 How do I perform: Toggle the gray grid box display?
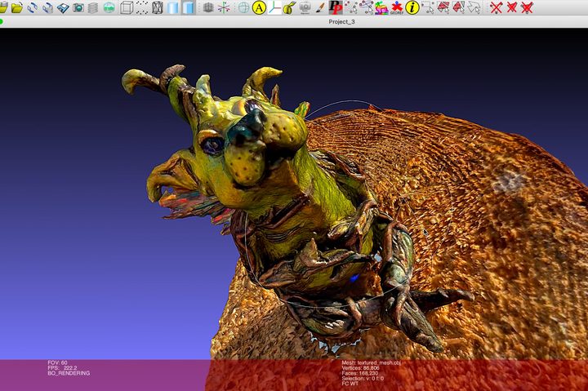coord(208,7)
